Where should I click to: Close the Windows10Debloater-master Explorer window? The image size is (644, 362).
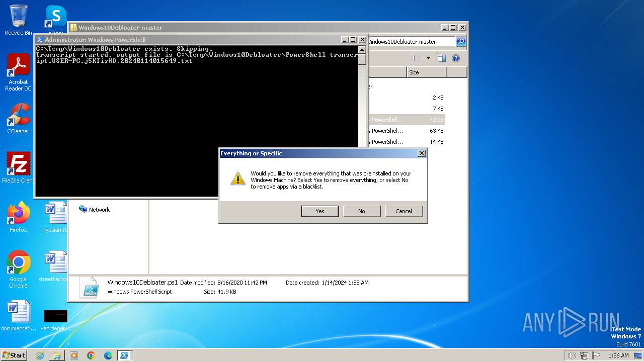[x=462, y=28]
